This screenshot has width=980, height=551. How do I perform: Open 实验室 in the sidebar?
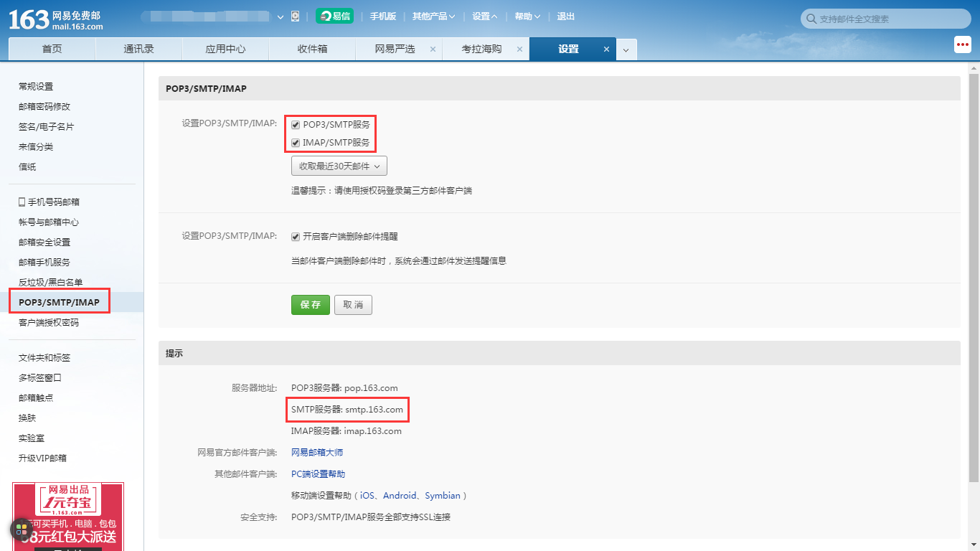click(32, 438)
